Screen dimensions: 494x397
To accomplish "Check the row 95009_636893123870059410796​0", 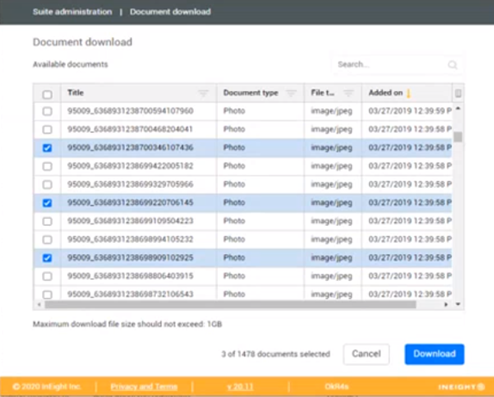I will pos(47,111).
